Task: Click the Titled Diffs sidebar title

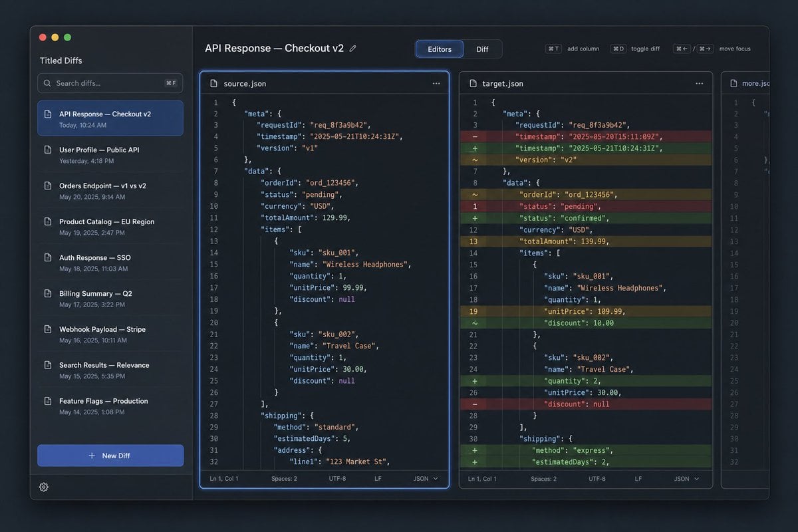Action: pos(61,61)
